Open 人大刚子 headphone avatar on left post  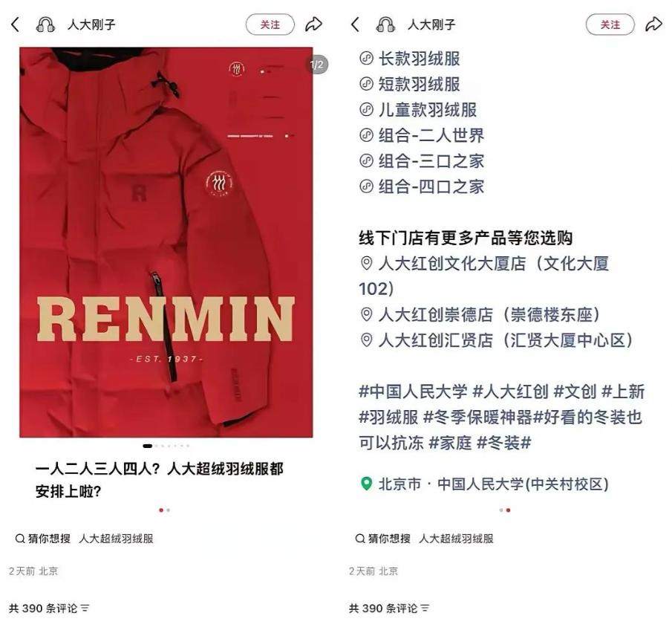pyautogui.click(x=45, y=25)
